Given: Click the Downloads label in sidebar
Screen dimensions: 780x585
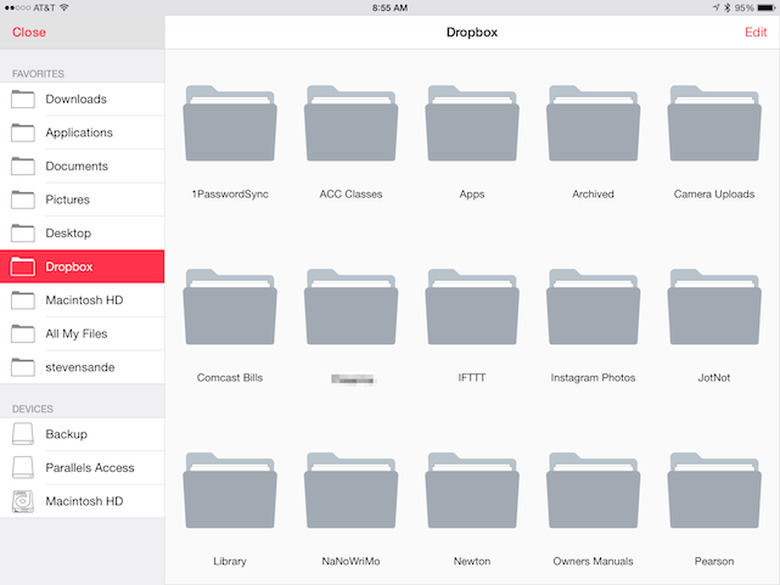Looking at the screenshot, I should [76, 99].
